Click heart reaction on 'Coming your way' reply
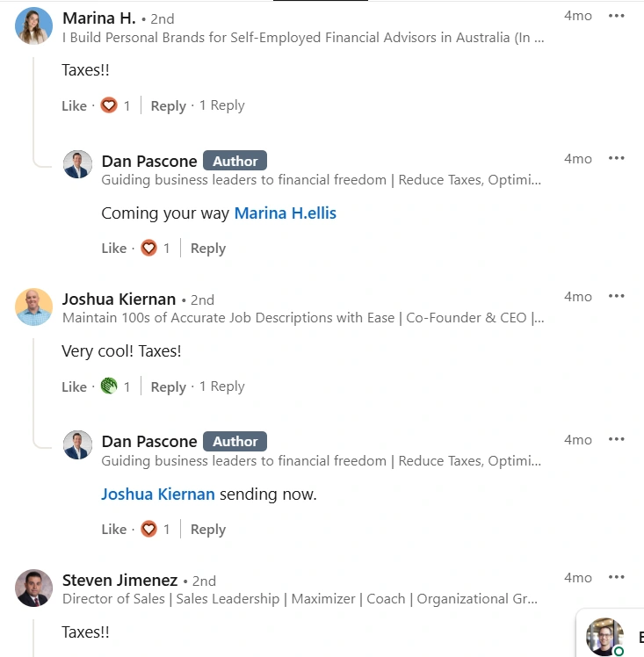 [x=149, y=249]
